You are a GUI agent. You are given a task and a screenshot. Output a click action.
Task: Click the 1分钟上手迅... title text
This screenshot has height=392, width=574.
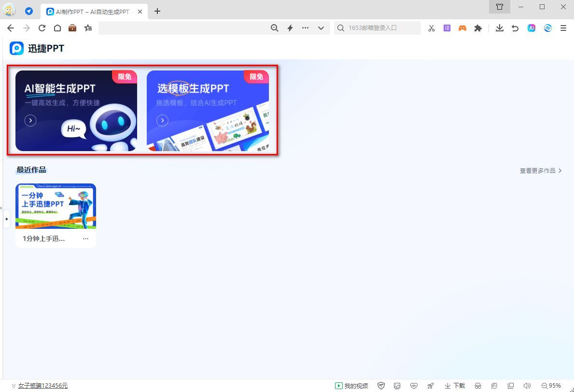click(x=43, y=238)
